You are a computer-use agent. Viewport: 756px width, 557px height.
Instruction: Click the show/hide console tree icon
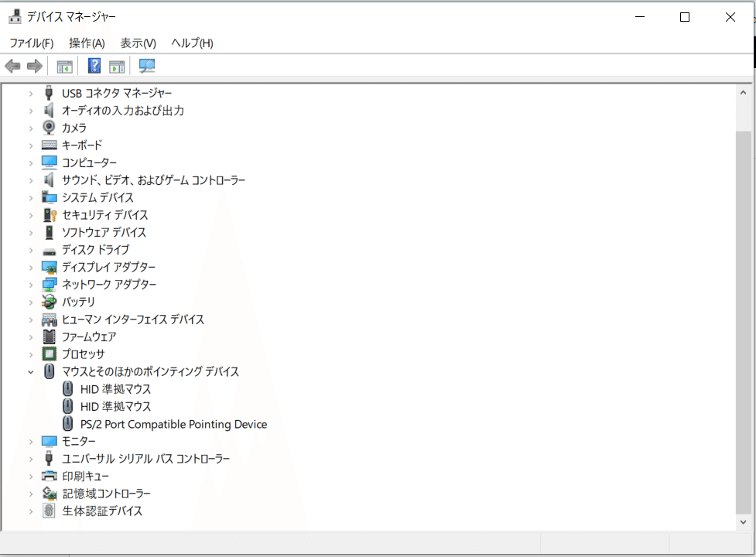click(64, 67)
